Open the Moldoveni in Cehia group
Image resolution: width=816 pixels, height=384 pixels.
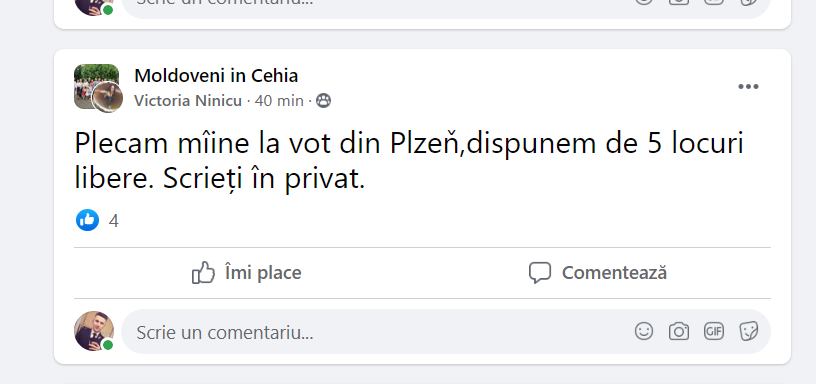point(216,75)
